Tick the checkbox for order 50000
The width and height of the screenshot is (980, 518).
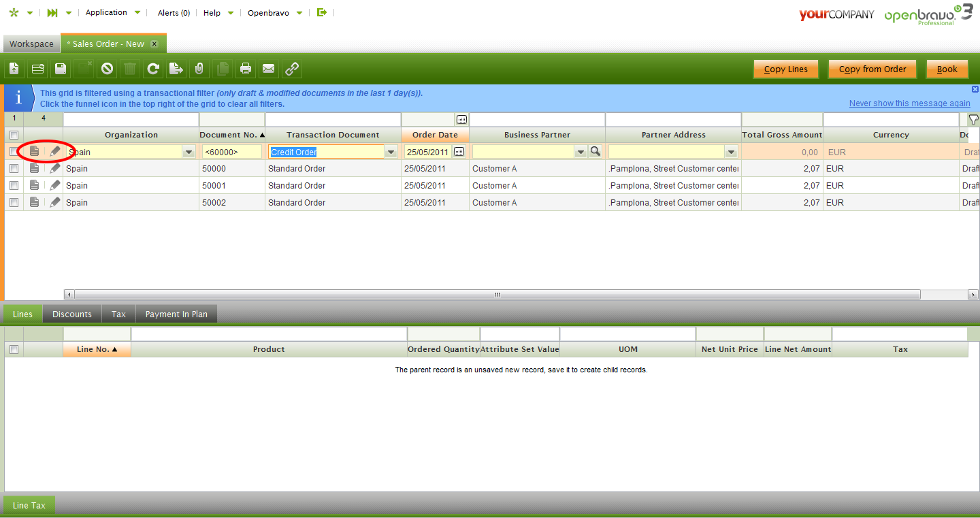tap(14, 168)
